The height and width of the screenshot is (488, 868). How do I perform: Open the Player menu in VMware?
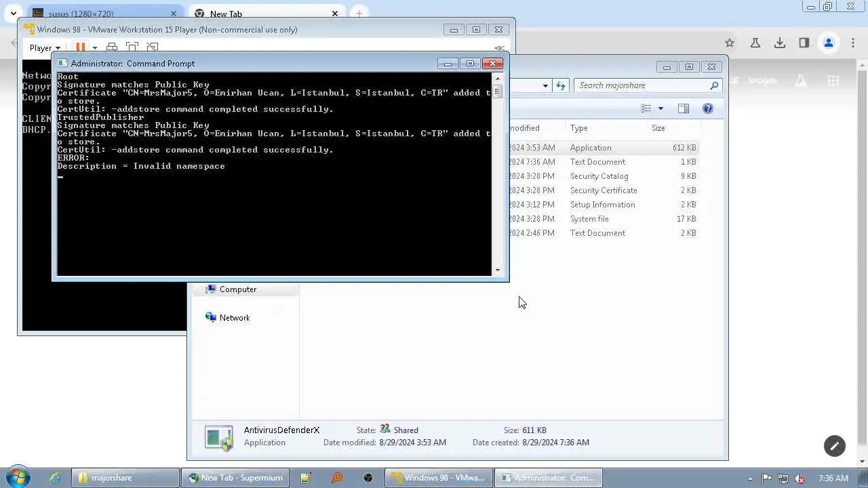pyautogui.click(x=45, y=47)
